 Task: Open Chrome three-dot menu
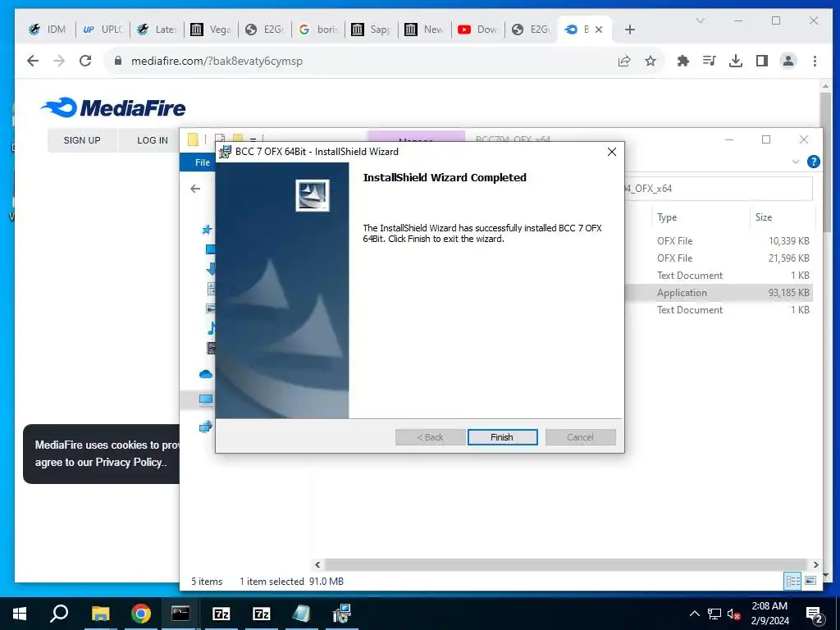pyautogui.click(x=815, y=61)
